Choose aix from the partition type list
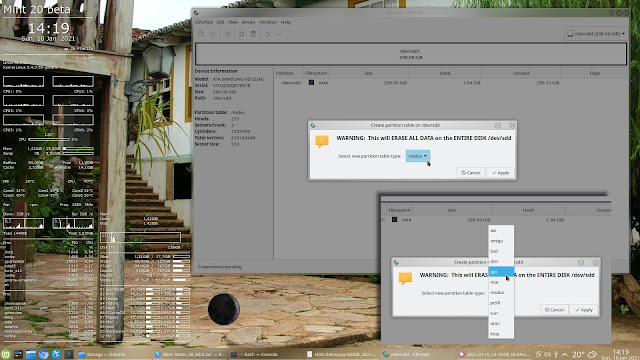Image resolution: width=640 pixels, height=360 pixels. click(x=501, y=231)
